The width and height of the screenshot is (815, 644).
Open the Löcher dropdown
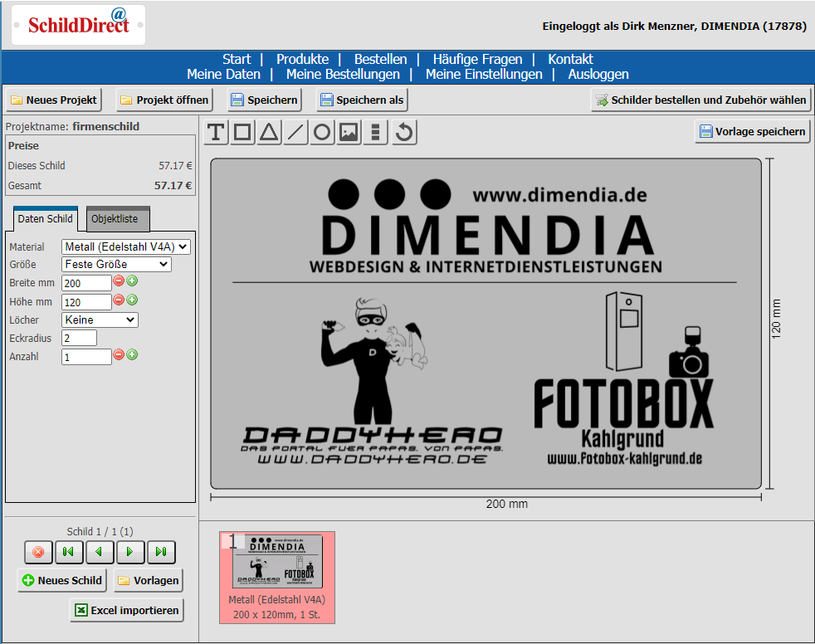(x=100, y=320)
